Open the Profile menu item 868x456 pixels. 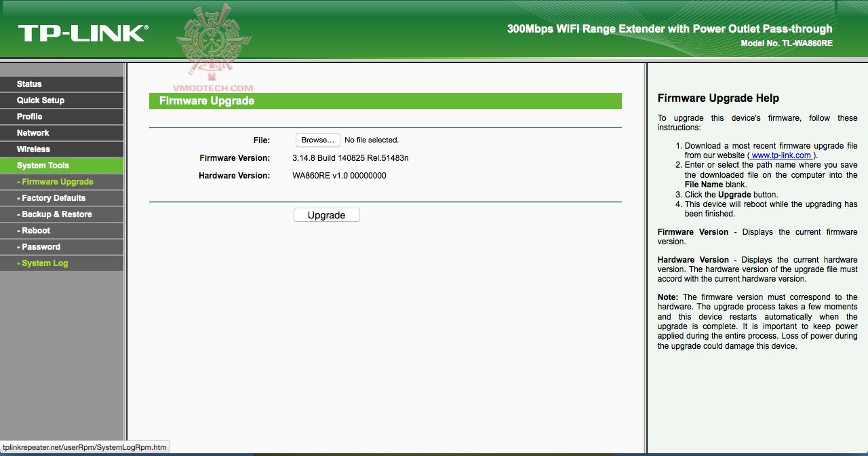62,117
